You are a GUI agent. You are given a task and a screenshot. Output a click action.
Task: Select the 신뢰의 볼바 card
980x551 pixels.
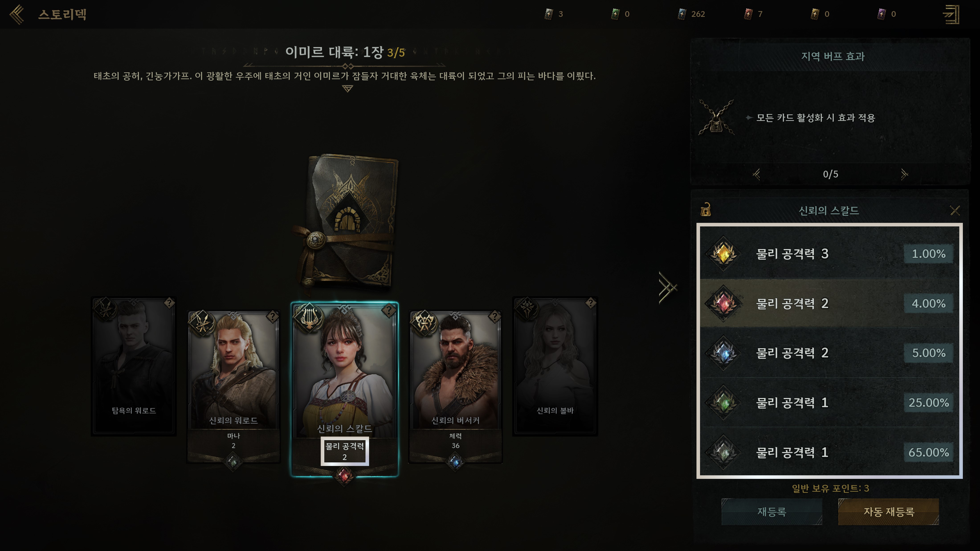(555, 366)
